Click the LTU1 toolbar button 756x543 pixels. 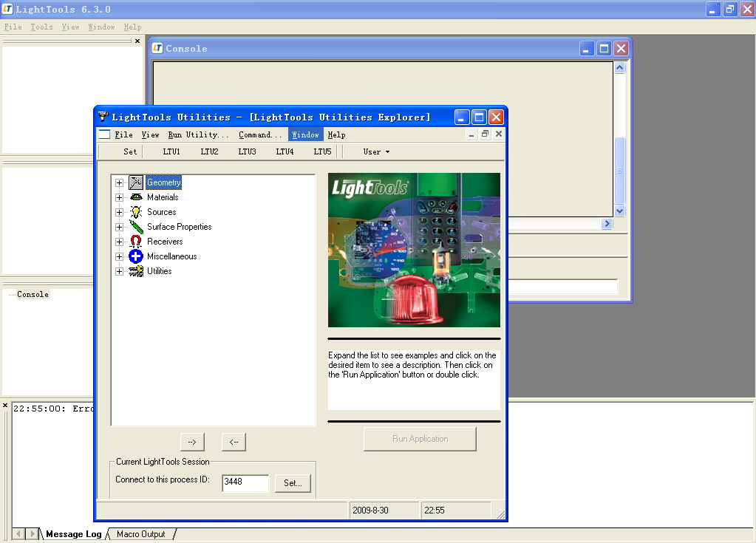(171, 151)
